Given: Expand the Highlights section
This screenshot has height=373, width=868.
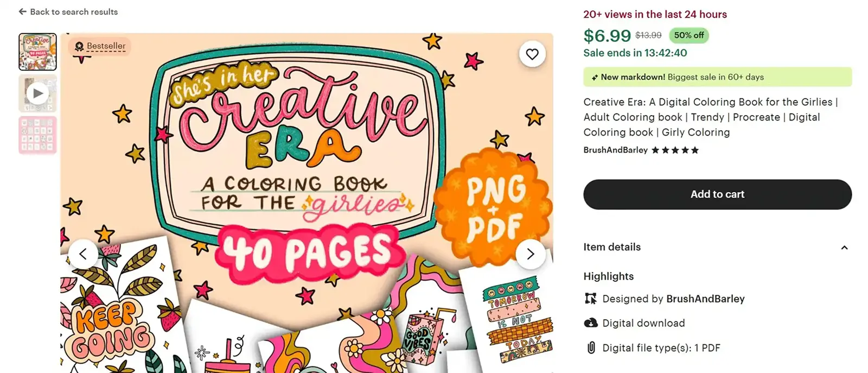Looking at the screenshot, I should pos(608,276).
